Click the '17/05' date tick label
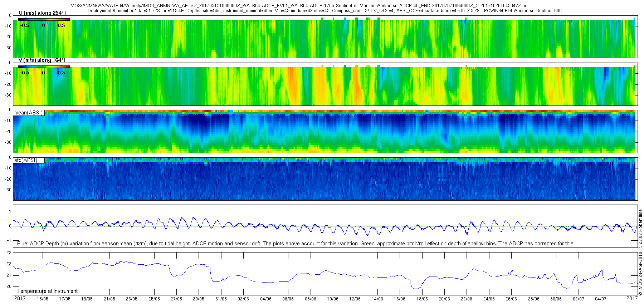 tap(65, 299)
